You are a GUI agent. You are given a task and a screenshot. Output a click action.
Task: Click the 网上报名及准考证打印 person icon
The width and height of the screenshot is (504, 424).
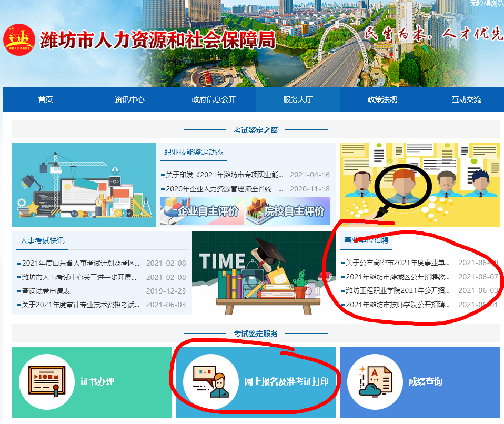pos(209,382)
